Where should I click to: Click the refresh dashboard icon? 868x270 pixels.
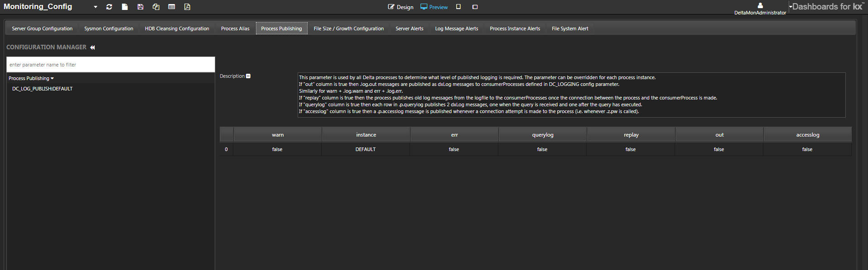pyautogui.click(x=109, y=7)
